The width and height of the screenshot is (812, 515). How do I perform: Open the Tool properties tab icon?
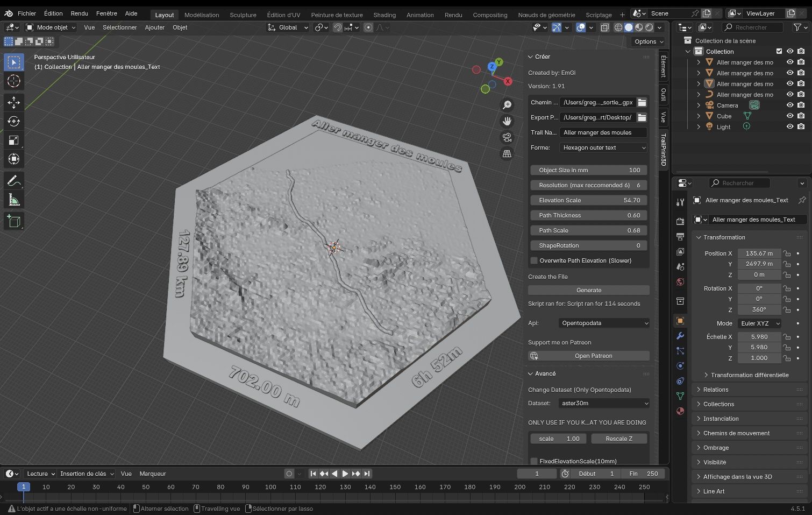[680, 202]
